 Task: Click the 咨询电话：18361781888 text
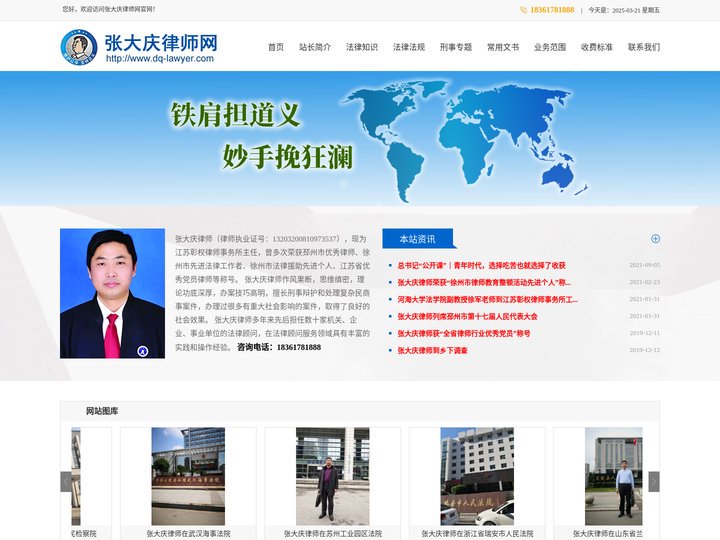[279, 348]
